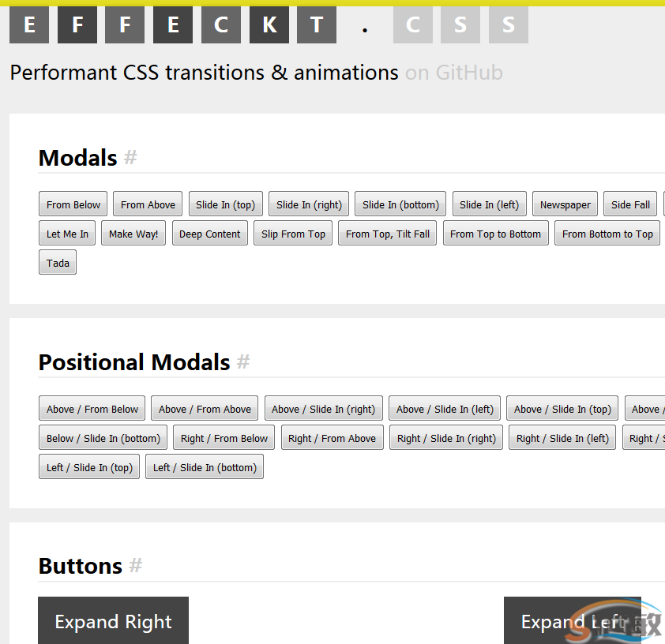Trigger Slip From Top modal
The height and width of the screenshot is (644, 665).
pos(293,234)
